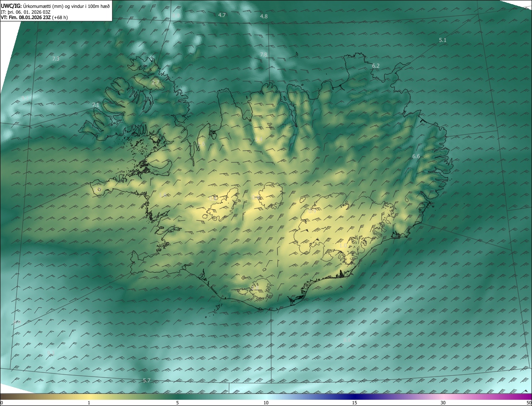Screen dimensions: 532x406
Task: Click the 4.8 value label on the map
Action: click(264, 16)
